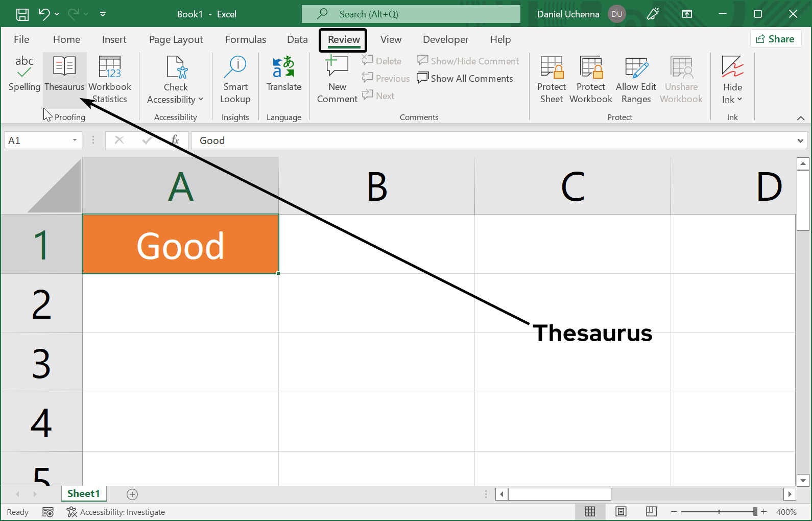Open the Hide Ink dropdown
The height and width of the screenshot is (521, 812).
tap(732, 100)
